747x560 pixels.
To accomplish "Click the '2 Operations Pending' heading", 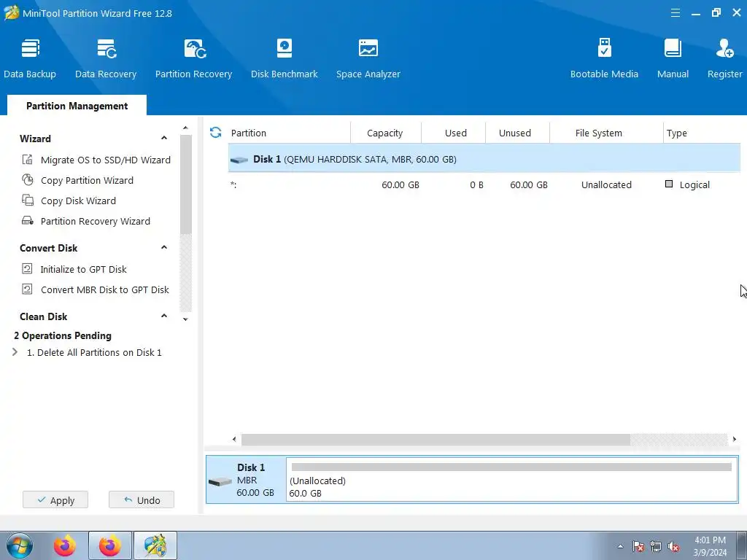I will [x=63, y=335].
